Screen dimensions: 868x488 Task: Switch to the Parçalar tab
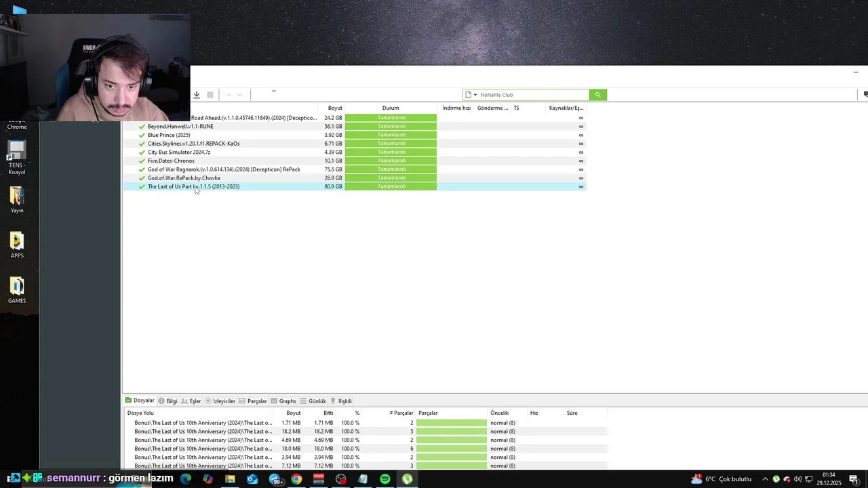point(252,401)
